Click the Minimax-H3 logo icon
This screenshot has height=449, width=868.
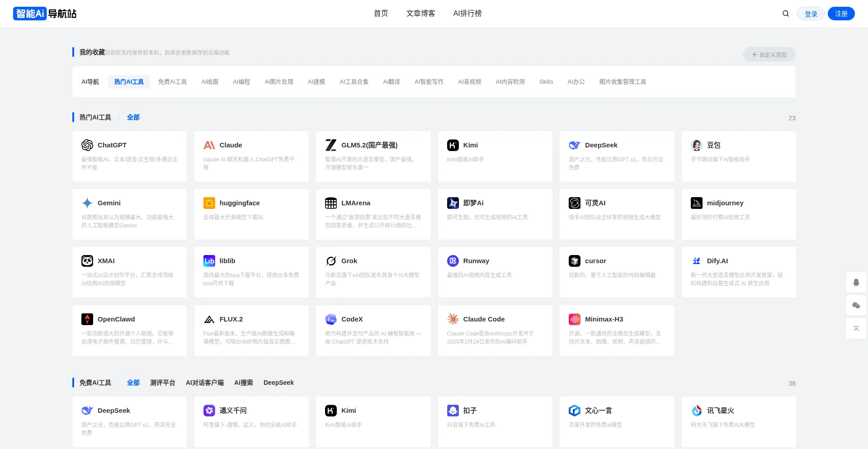click(x=575, y=319)
